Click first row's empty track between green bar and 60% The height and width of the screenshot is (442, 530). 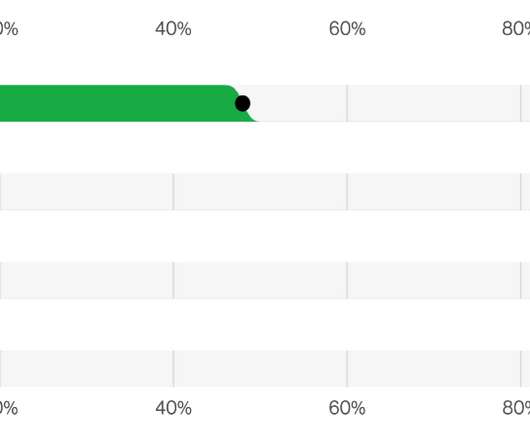[301, 103]
